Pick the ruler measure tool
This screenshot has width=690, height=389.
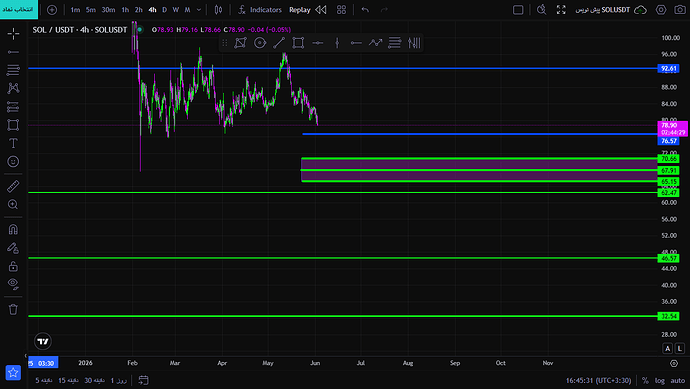tap(13, 186)
